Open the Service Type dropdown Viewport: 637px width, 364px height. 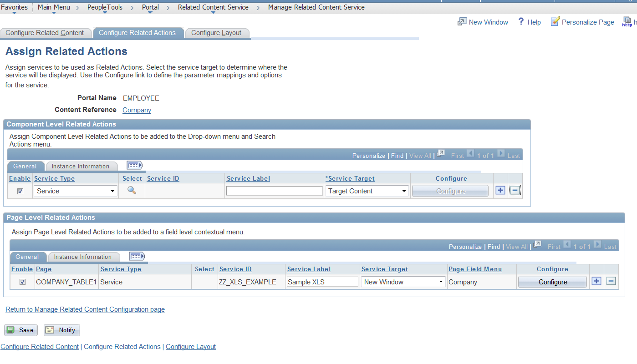[x=75, y=191]
